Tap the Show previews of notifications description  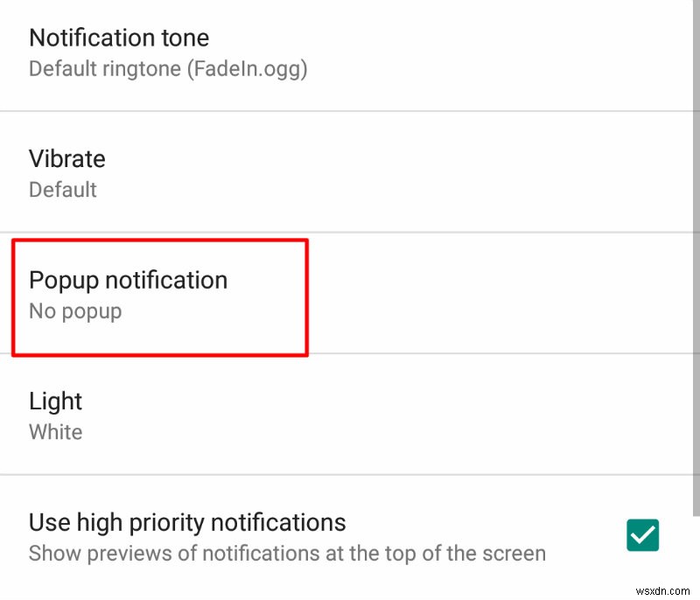(287, 554)
